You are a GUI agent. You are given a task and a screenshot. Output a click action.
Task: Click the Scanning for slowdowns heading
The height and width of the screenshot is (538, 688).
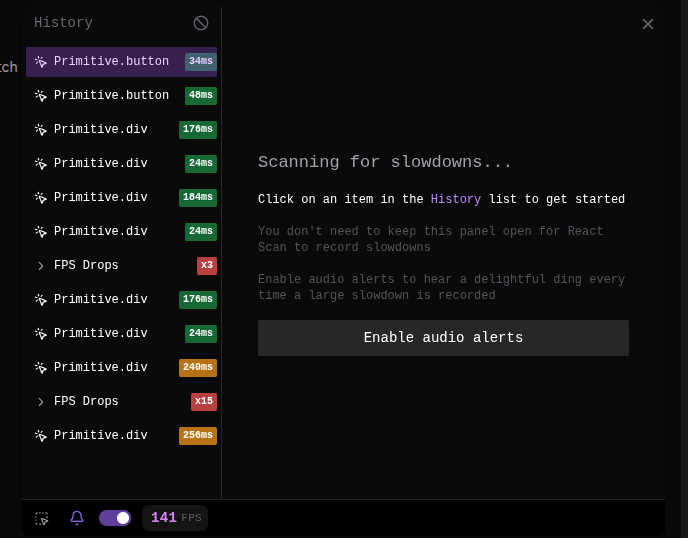coord(384,162)
